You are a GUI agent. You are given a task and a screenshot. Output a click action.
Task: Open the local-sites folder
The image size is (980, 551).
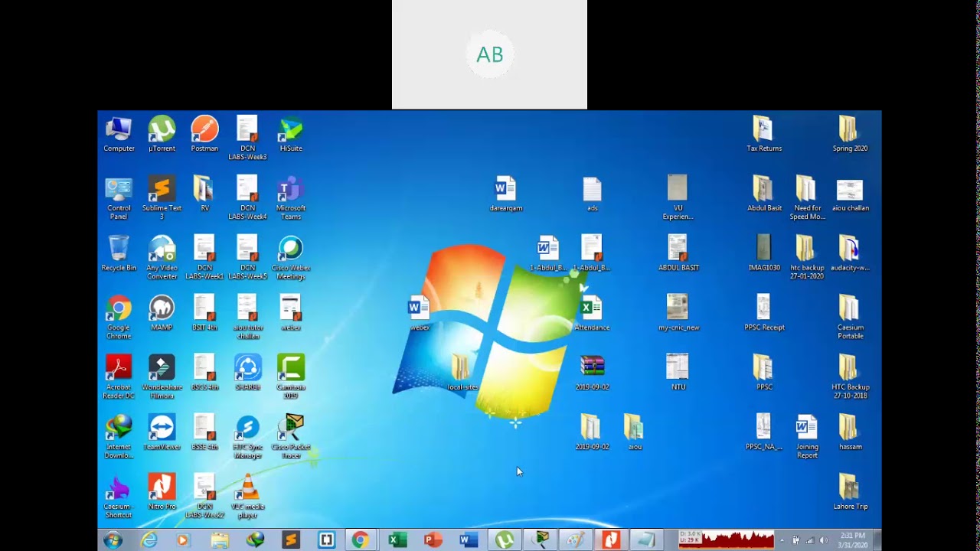pos(462,373)
